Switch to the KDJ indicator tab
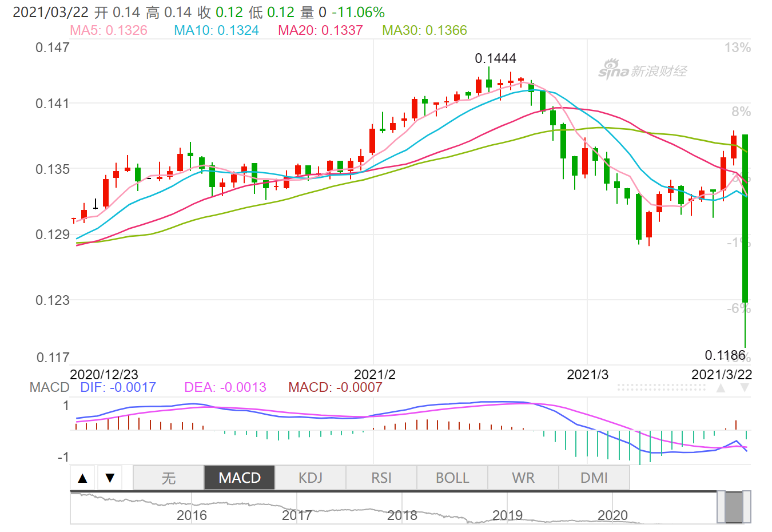This screenshot has width=772, height=532. tap(311, 478)
